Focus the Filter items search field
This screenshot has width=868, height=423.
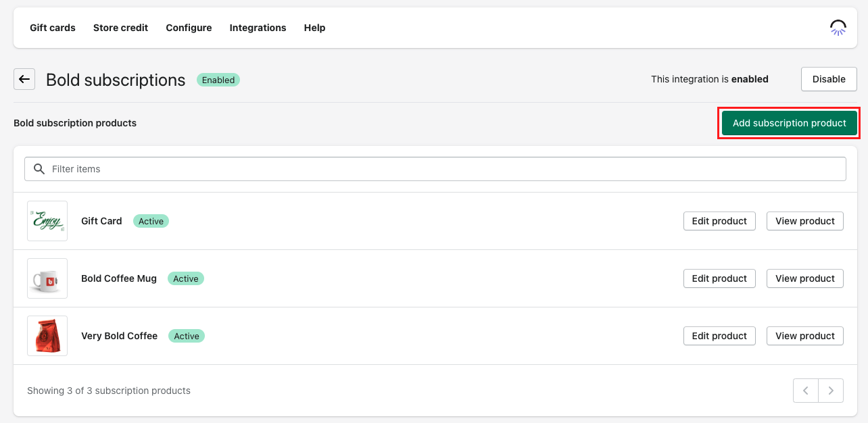[x=435, y=169]
